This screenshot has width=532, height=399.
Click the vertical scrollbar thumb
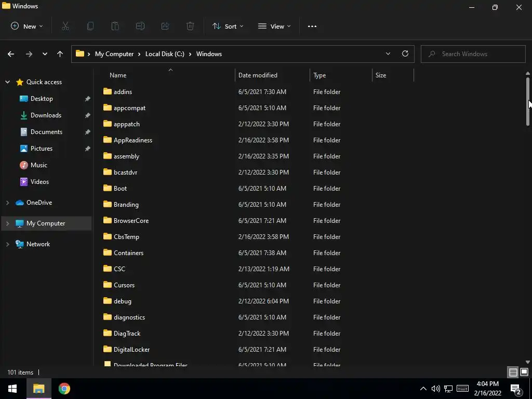tap(528, 101)
